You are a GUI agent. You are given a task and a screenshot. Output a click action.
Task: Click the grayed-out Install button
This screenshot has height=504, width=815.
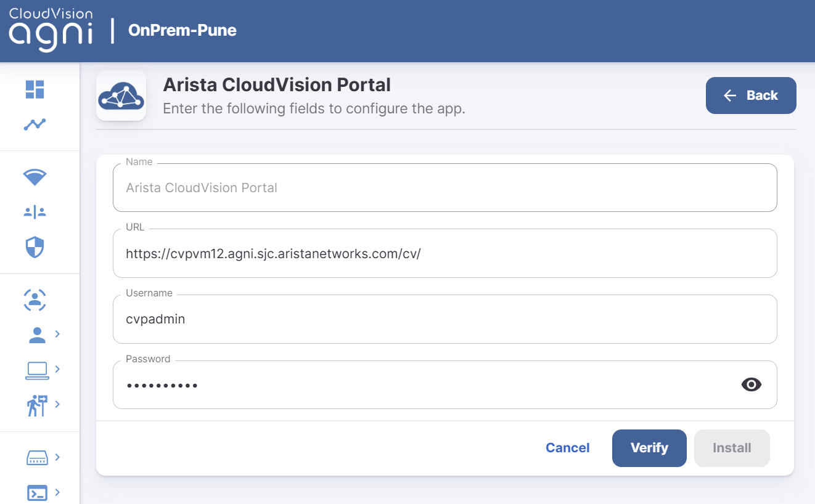732,448
